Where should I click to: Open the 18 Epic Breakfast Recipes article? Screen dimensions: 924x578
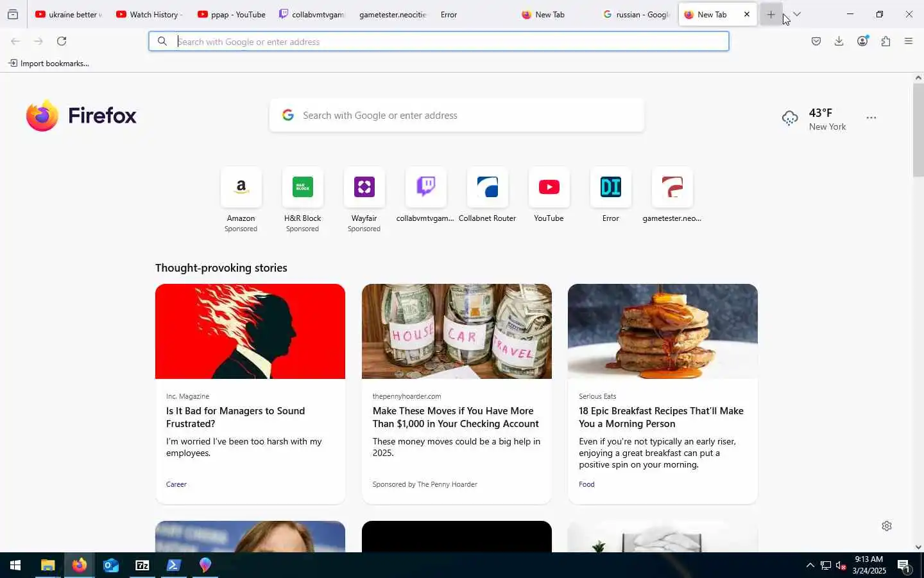coord(661,417)
